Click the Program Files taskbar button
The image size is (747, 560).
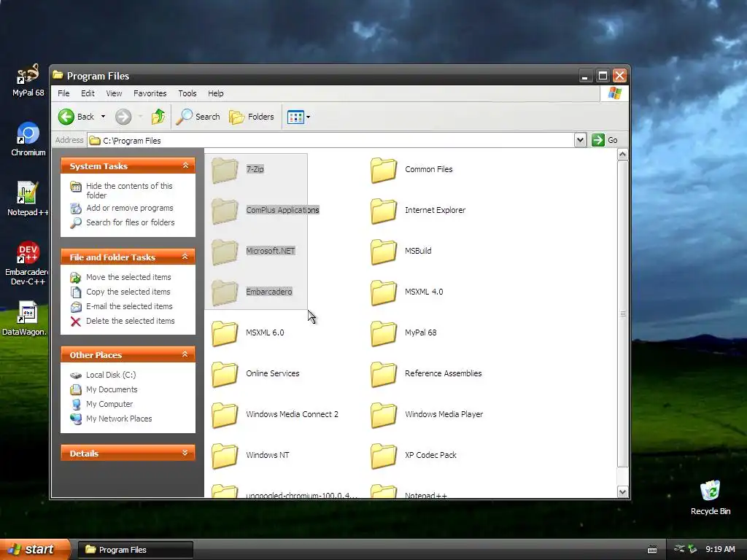[x=135, y=550]
